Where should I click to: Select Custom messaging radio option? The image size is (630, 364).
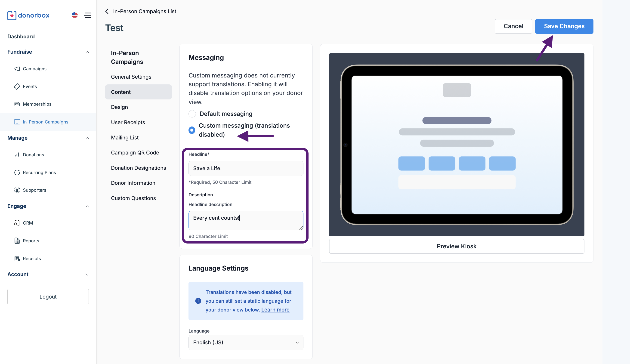click(x=192, y=130)
